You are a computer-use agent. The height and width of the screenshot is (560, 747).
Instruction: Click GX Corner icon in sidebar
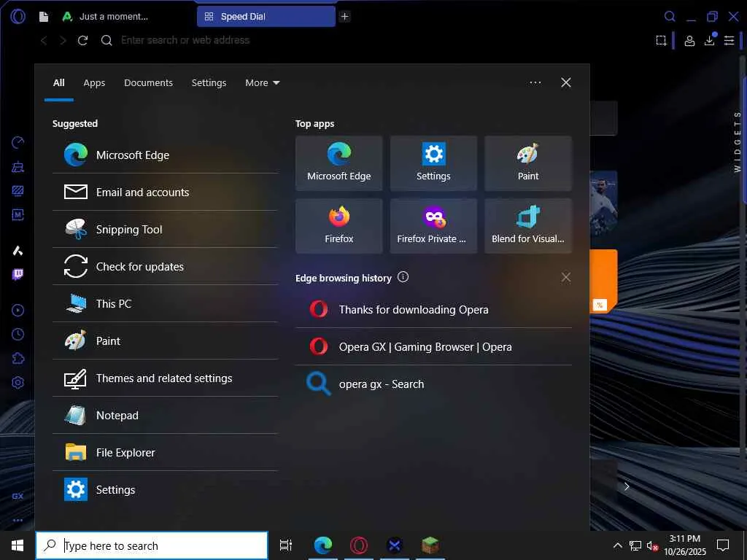click(18, 496)
